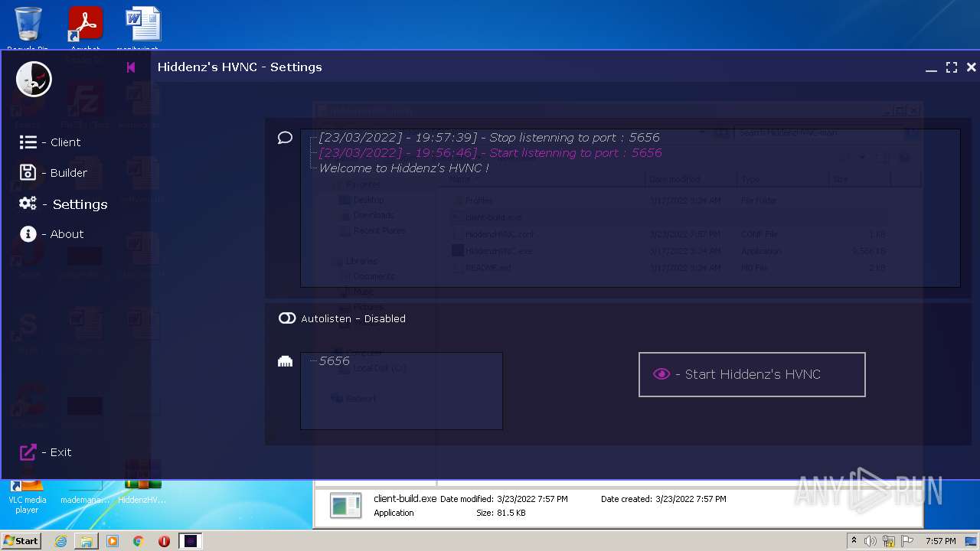Click the eye icon on Start button
Image resolution: width=980 pixels, height=551 pixels.
coord(661,374)
